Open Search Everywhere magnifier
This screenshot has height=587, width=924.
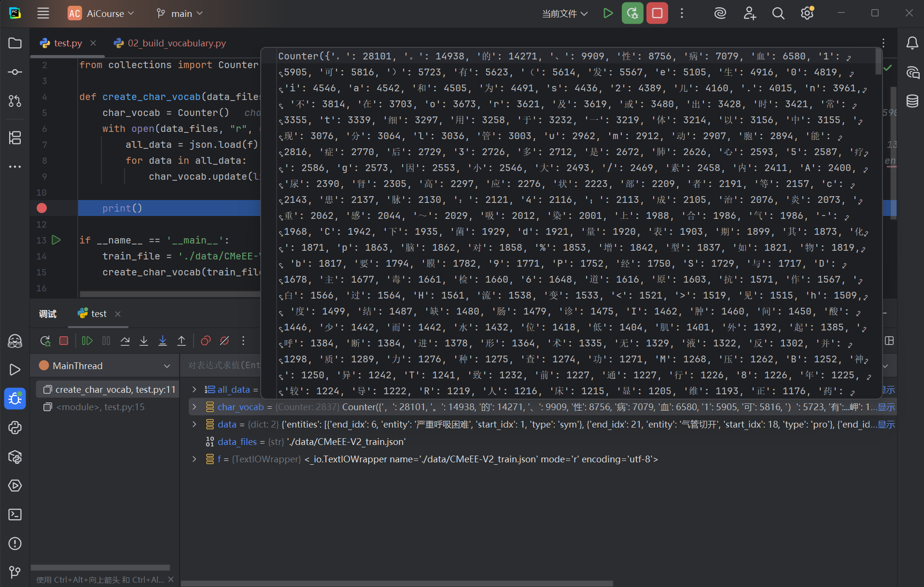coord(778,14)
